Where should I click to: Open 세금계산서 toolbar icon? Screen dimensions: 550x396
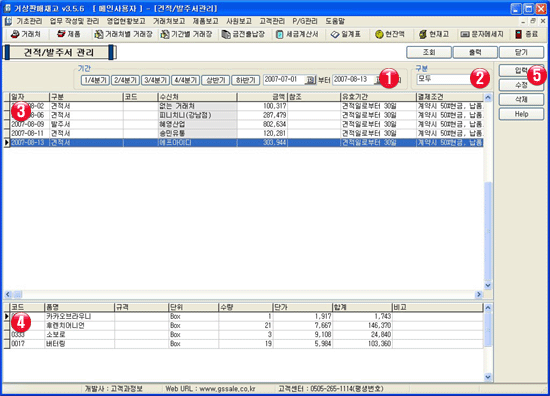pos(297,34)
